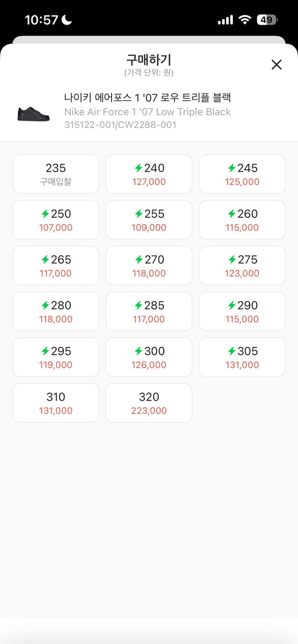Viewport: 298px width, 644px height.
Task: Choose size 285 priced 117,000
Action: coord(149,311)
